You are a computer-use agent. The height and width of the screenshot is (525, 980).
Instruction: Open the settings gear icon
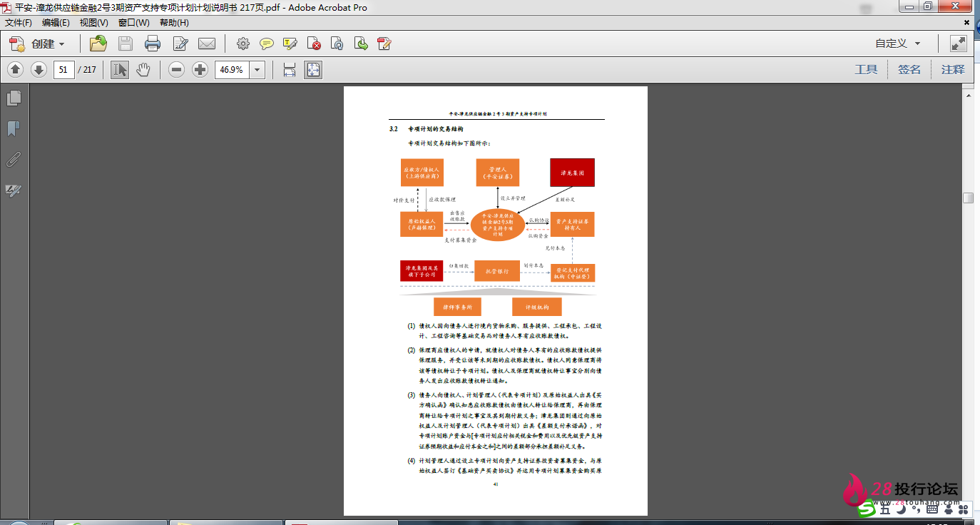243,44
